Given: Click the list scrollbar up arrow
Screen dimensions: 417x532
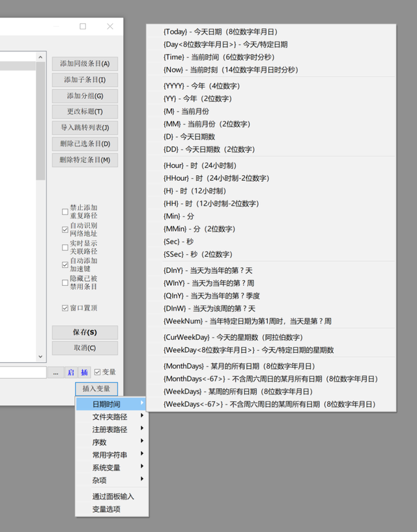Looking at the screenshot, I should click(40, 57).
